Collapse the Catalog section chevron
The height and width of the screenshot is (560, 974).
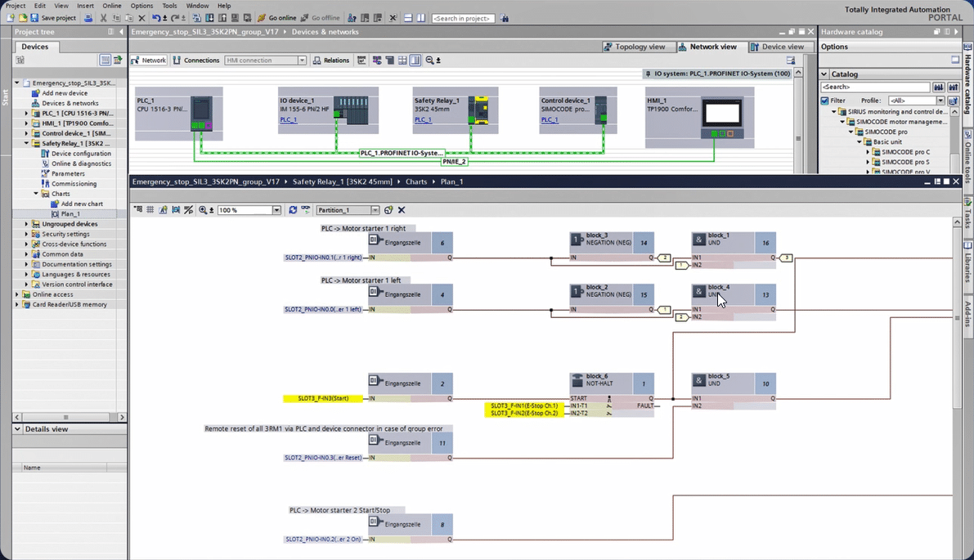(x=824, y=74)
